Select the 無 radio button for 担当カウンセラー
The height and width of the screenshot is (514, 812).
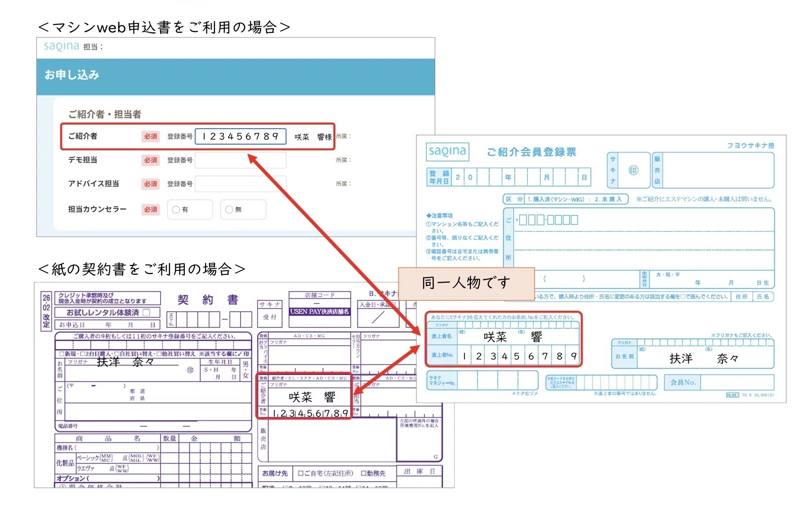[x=229, y=210]
